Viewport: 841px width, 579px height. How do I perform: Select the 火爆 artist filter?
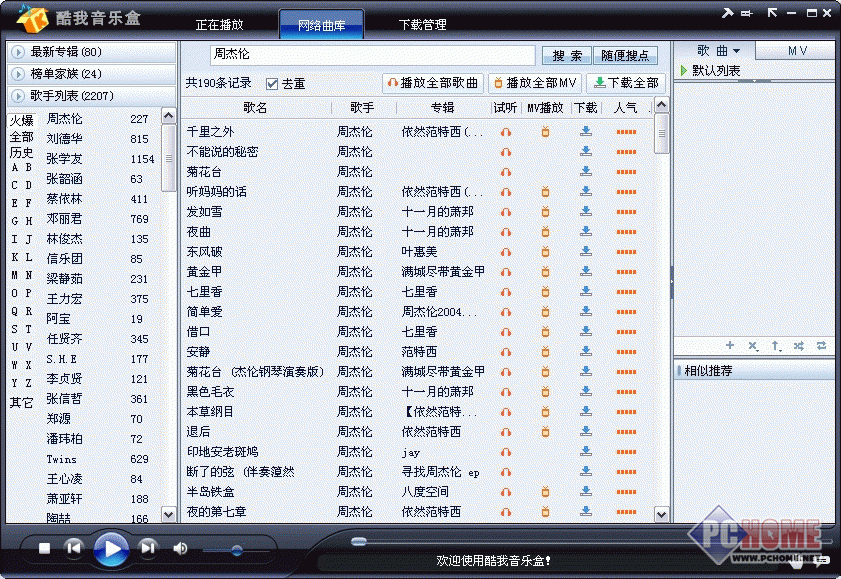click(21, 121)
